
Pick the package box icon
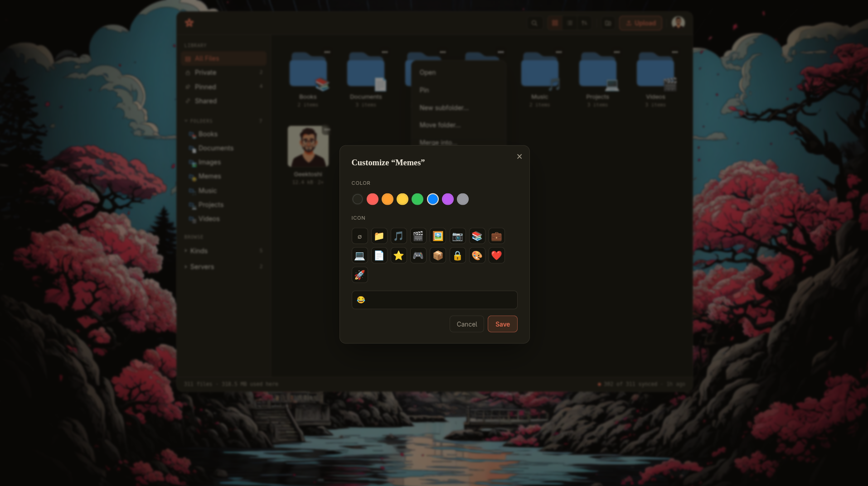pos(437,255)
